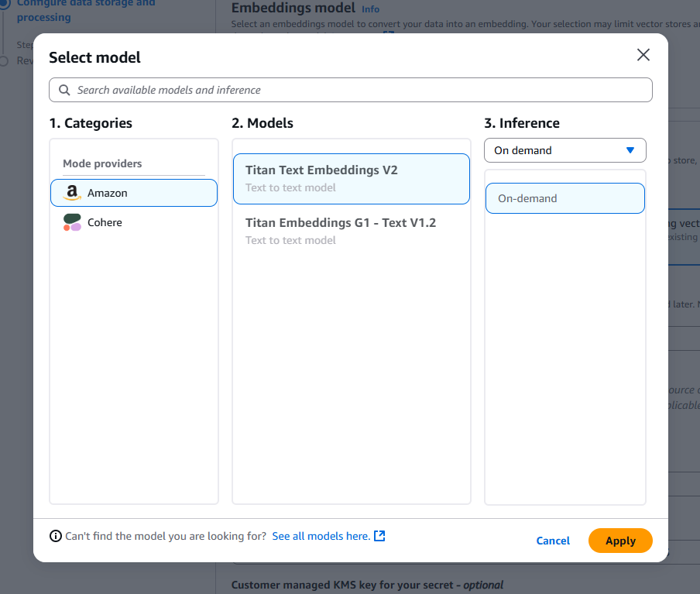Open the 'On demand' inference dropdown

(564, 150)
